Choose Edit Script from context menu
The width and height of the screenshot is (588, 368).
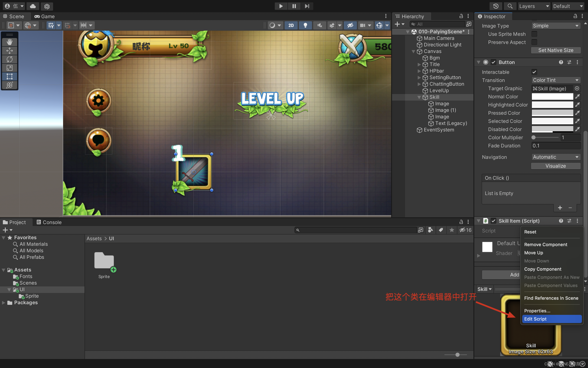(x=551, y=319)
